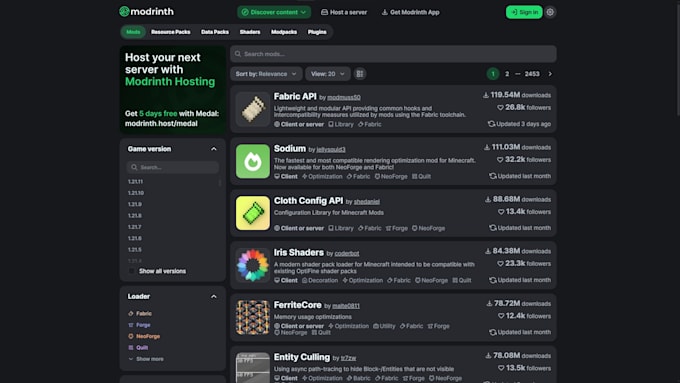Image resolution: width=680 pixels, height=383 pixels.
Task: Open the settings gear icon
Action: tap(550, 12)
